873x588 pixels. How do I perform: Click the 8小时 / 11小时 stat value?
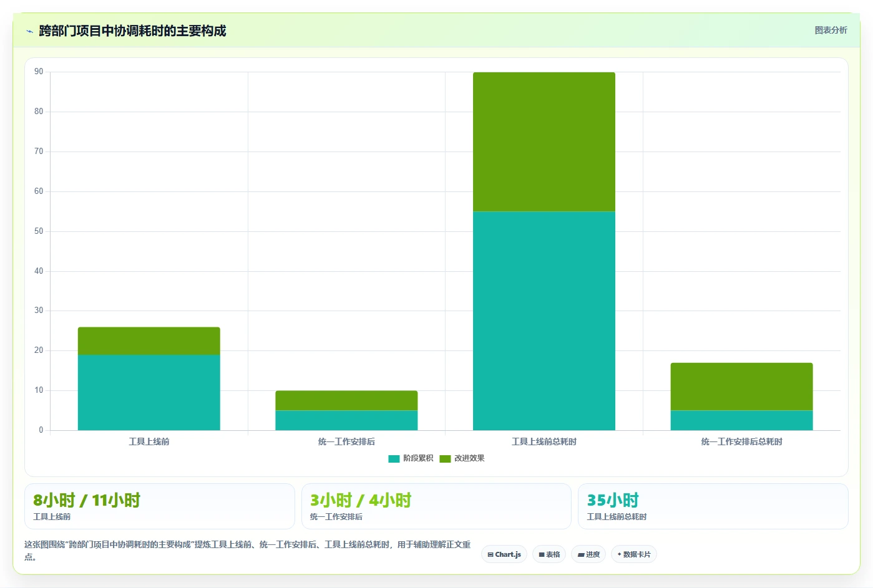pyautogui.click(x=87, y=500)
